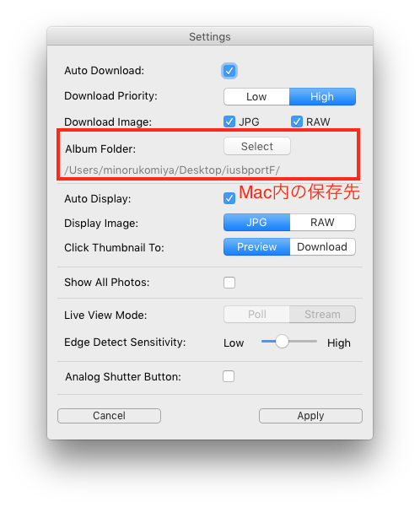Select Stream for Live View Mode
This screenshot has width=420, height=507.
click(x=322, y=315)
